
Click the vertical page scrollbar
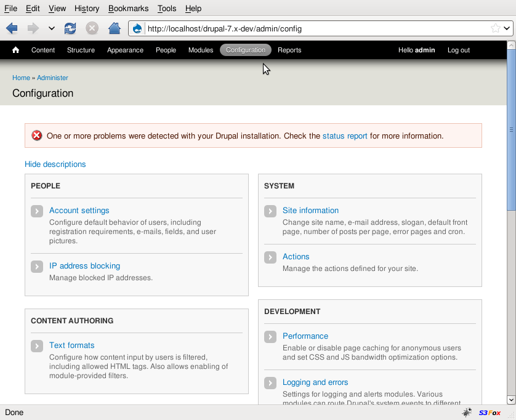pos(510,246)
